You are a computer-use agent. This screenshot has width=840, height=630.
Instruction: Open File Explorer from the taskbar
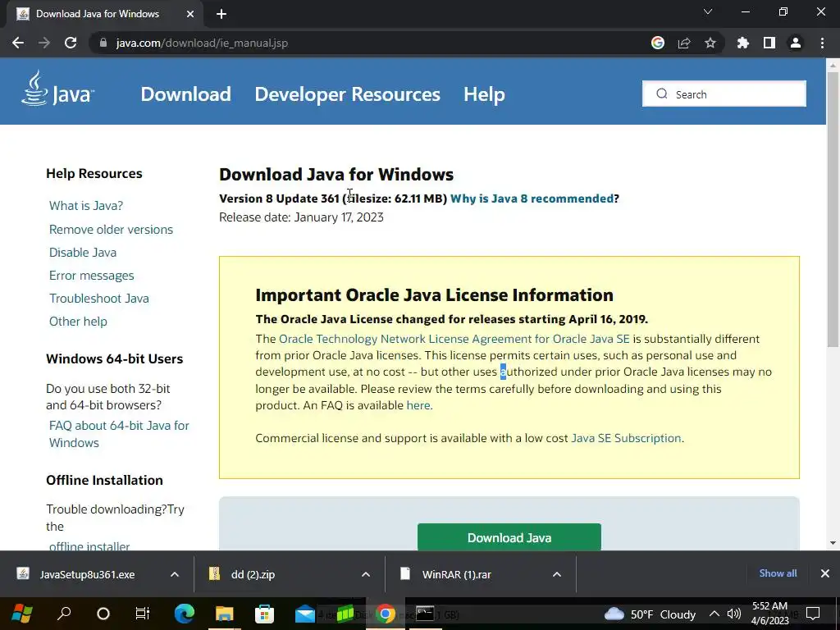click(x=225, y=614)
